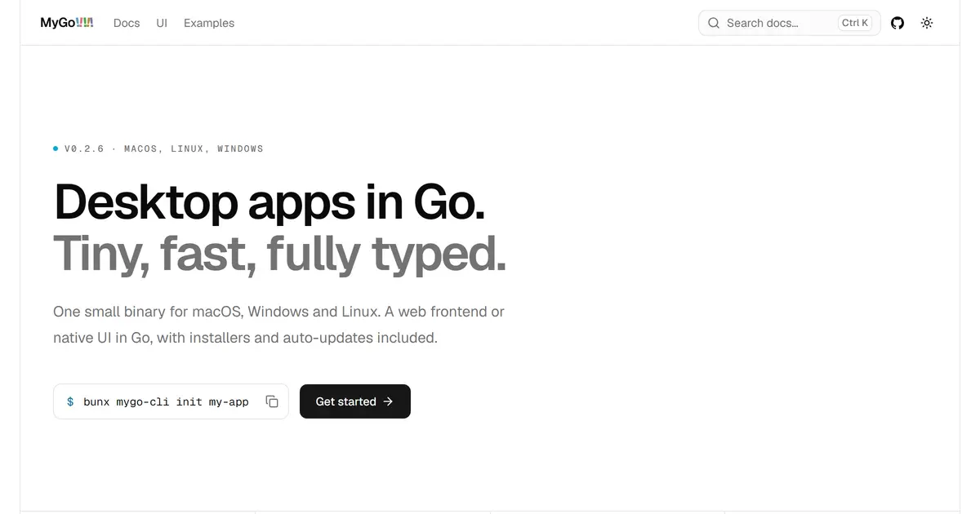Screen dimensions: 980x514
Task: Click the One small binary description paragraph
Action: [x=278, y=325]
